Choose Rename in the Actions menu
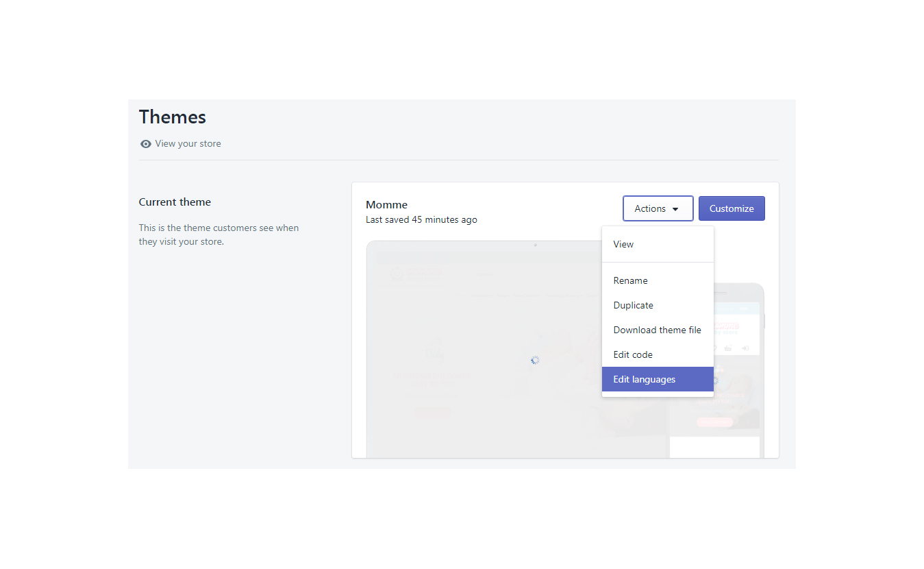Image resolution: width=924 pixels, height=569 pixels. click(630, 280)
